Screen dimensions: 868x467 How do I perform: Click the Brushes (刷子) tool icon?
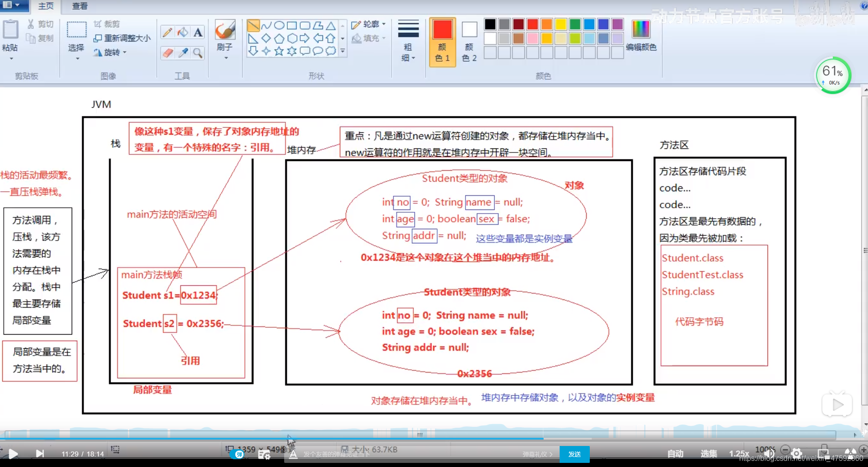[225, 30]
